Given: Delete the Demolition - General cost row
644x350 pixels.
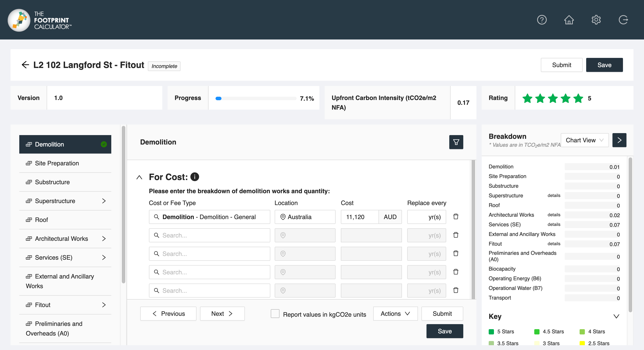Looking at the screenshot, I should (x=456, y=217).
